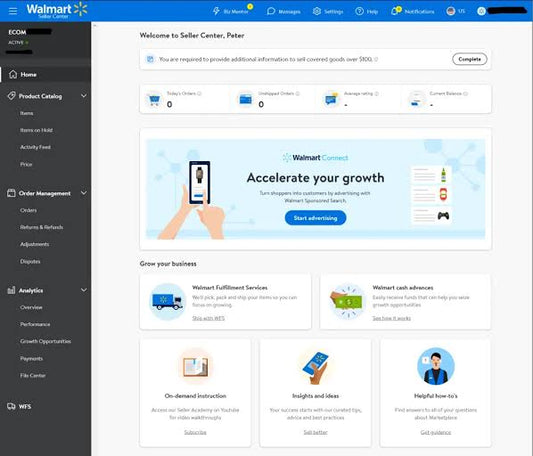Click the WFS truck icon in sidebar
This screenshot has height=456, width=533.
[x=11, y=406]
